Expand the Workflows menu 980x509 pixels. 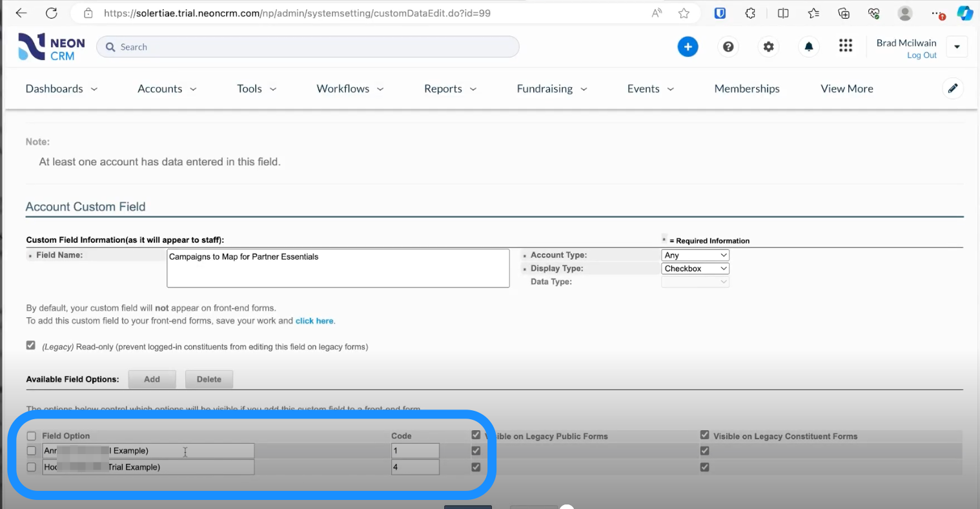pyautogui.click(x=350, y=88)
